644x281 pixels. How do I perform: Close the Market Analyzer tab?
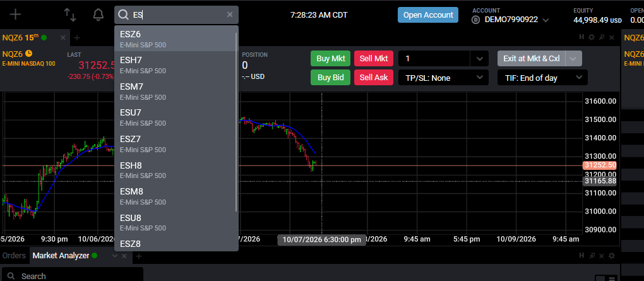[x=124, y=256]
